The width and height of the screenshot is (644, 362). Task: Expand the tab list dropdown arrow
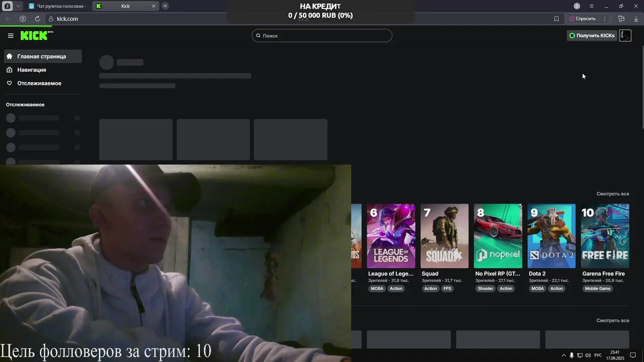19,6
